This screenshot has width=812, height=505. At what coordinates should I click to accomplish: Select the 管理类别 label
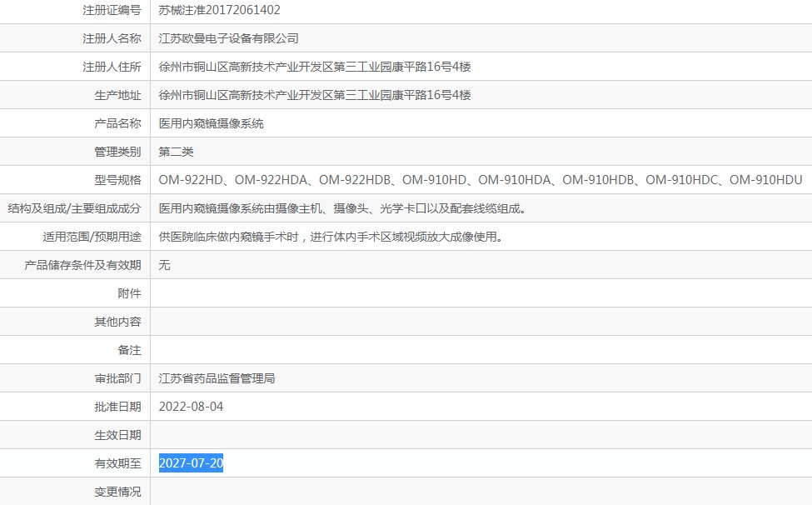(117, 152)
